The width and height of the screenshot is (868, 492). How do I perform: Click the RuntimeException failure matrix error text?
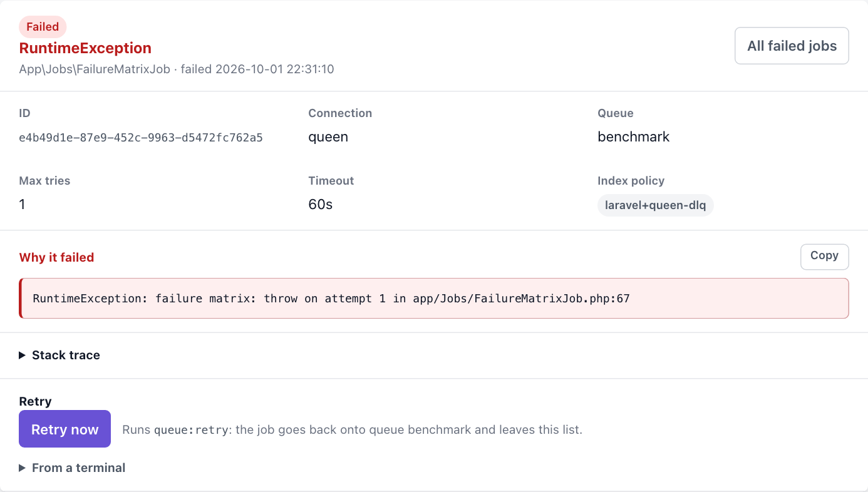(331, 299)
